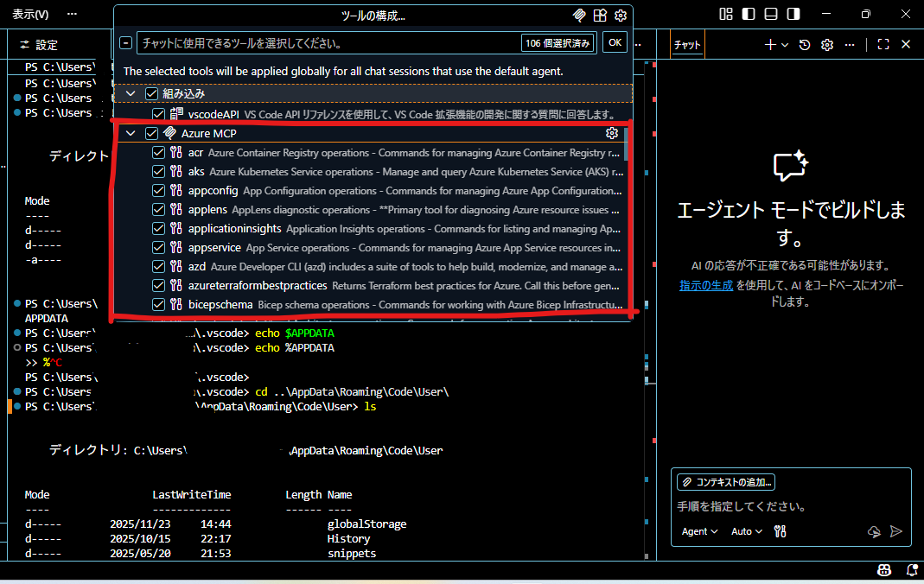Open the Copilot status icon in status bar
This screenshot has height=584, width=924.
click(x=884, y=570)
